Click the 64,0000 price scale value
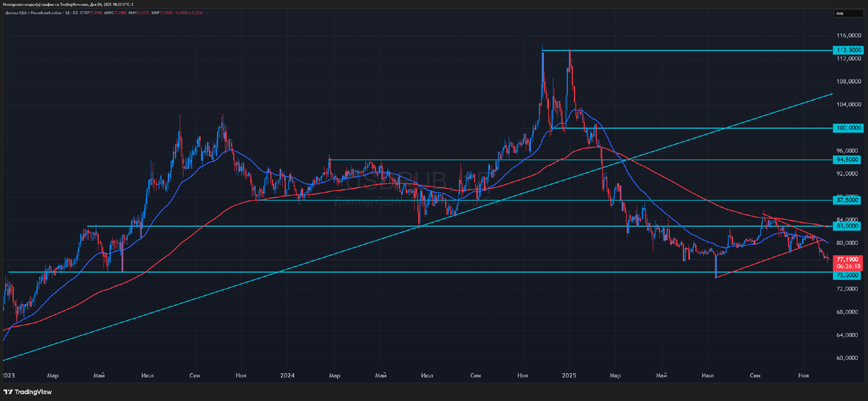Viewport: 868px width, 401px height. coord(848,335)
